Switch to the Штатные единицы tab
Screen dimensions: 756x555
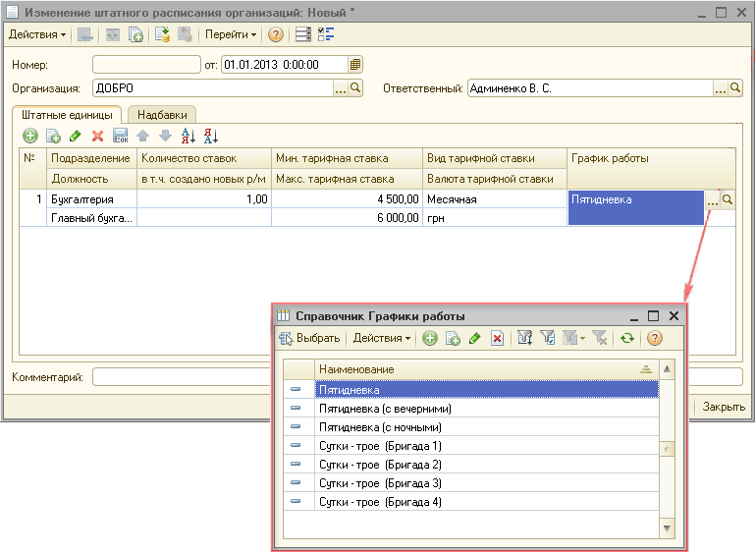point(67,115)
